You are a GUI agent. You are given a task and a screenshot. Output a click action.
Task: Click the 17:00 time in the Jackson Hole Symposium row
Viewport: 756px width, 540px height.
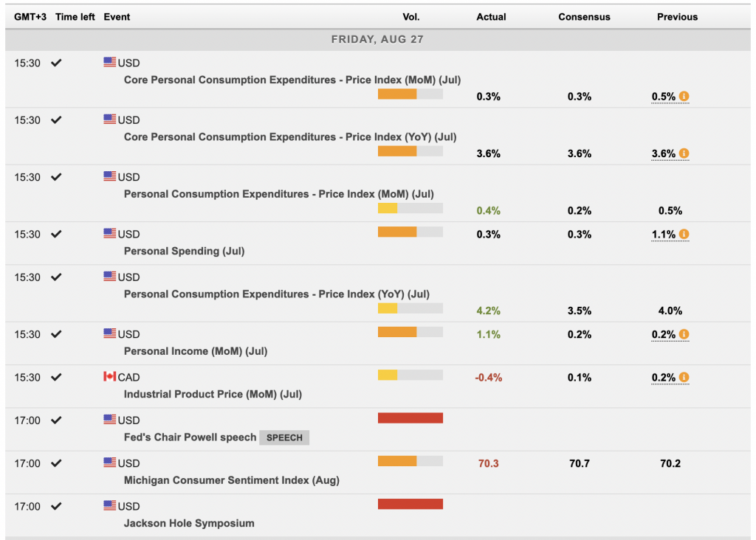(x=27, y=506)
